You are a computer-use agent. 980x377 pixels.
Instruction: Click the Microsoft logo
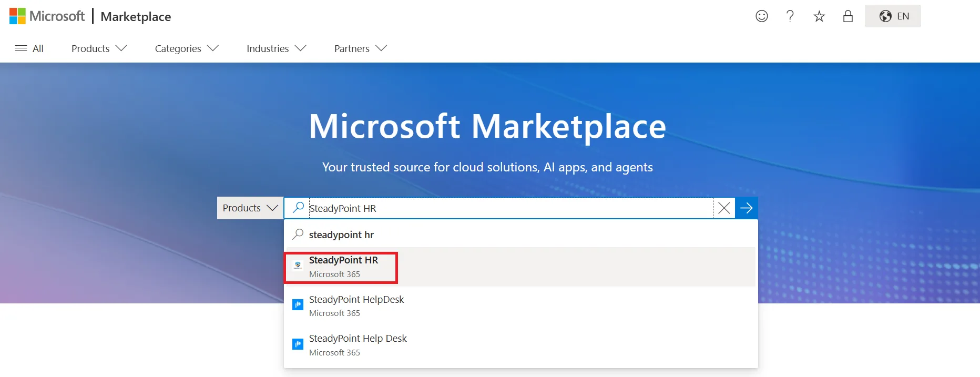[47, 16]
